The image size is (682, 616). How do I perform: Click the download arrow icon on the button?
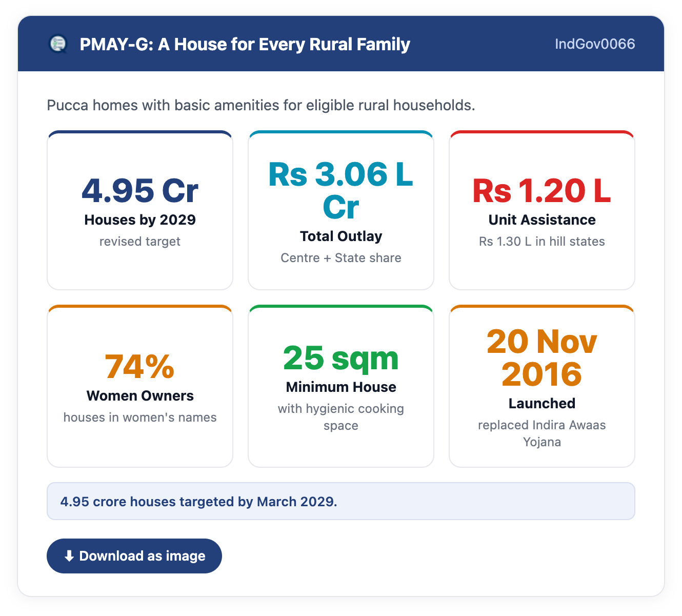69,556
